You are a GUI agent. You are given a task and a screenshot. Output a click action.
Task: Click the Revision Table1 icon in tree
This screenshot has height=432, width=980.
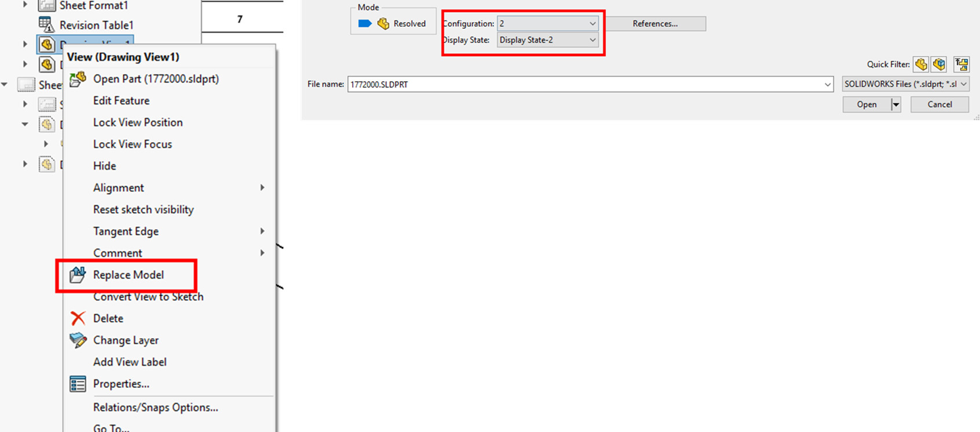click(x=46, y=24)
